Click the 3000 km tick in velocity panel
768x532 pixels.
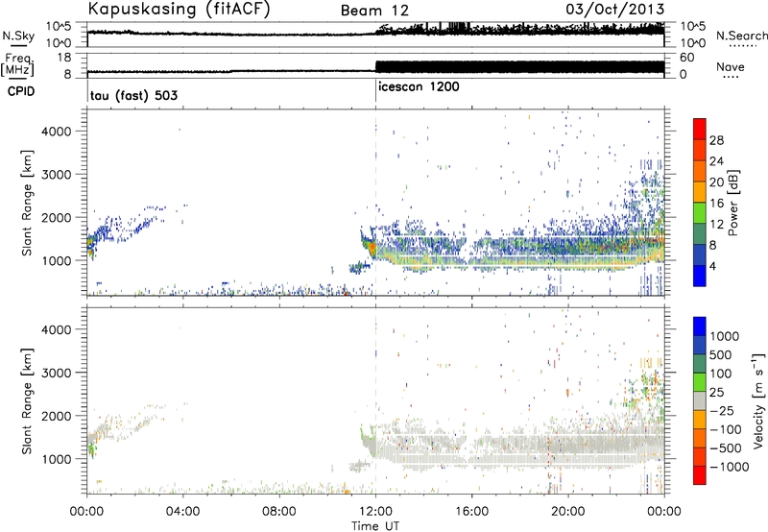pyautogui.click(x=56, y=373)
